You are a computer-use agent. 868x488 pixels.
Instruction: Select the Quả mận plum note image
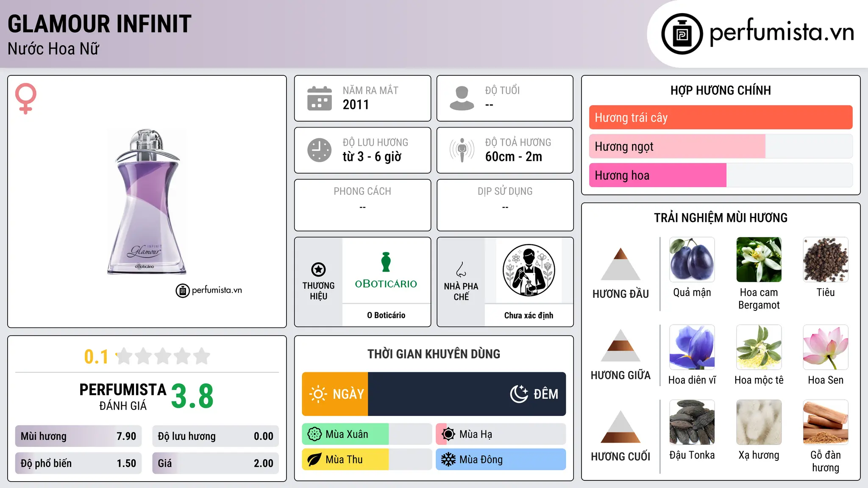tap(692, 260)
